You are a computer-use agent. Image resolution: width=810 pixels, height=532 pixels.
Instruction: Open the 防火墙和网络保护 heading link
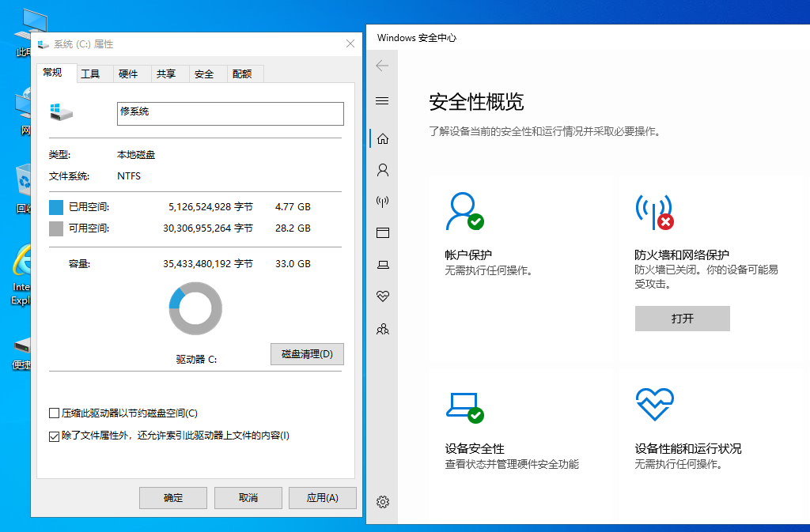coord(682,255)
